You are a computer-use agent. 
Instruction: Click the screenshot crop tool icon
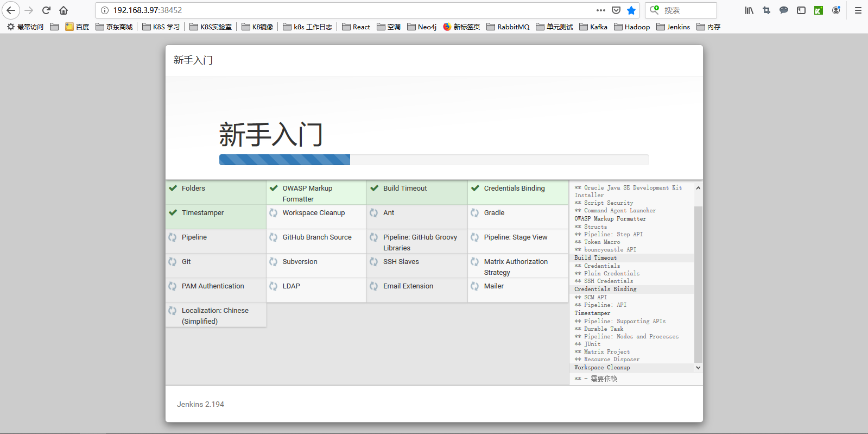point(766,10)
